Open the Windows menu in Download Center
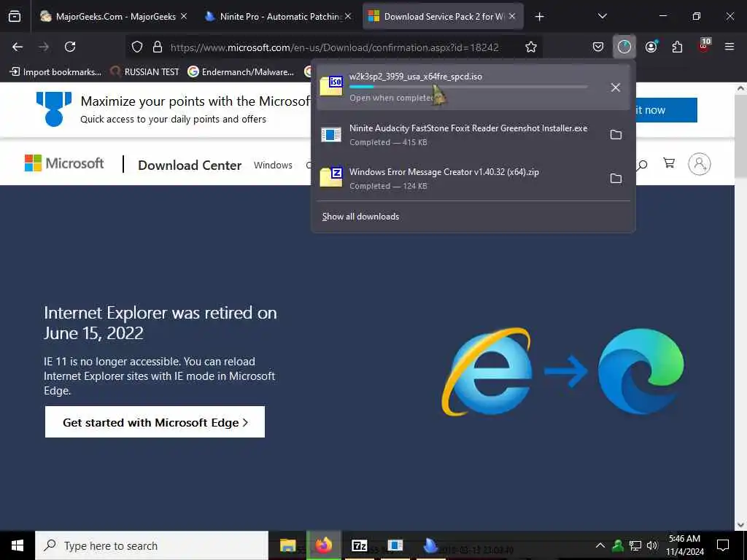Image resolution: width=747 pixels, height=560 pixels. (273, 165)
